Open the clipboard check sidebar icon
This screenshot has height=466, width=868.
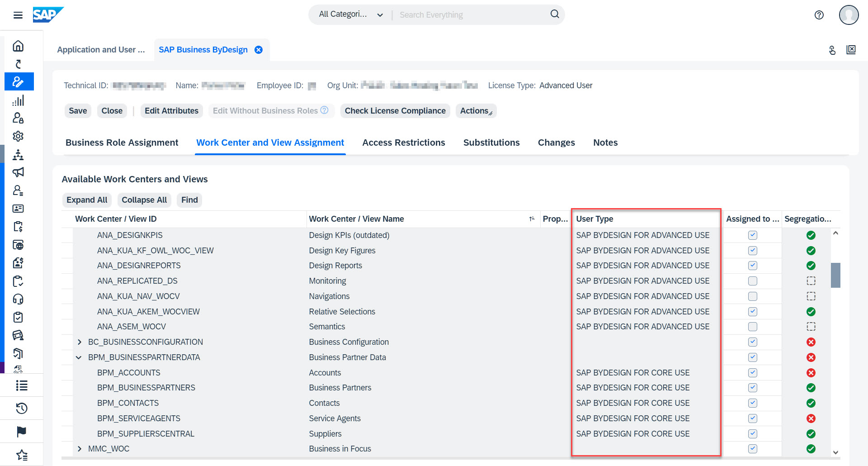[x=18, y=317]
